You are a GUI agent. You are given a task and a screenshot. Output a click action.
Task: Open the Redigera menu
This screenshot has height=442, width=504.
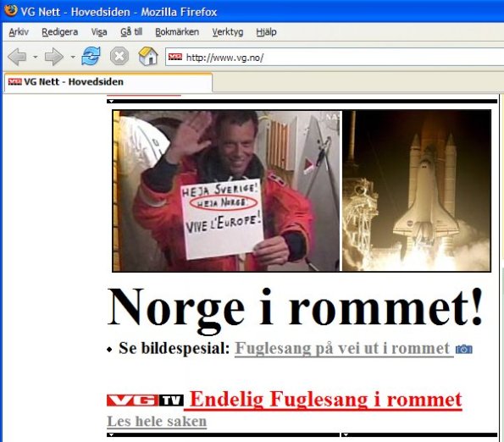pyautogui.click(x=60, y=32)
